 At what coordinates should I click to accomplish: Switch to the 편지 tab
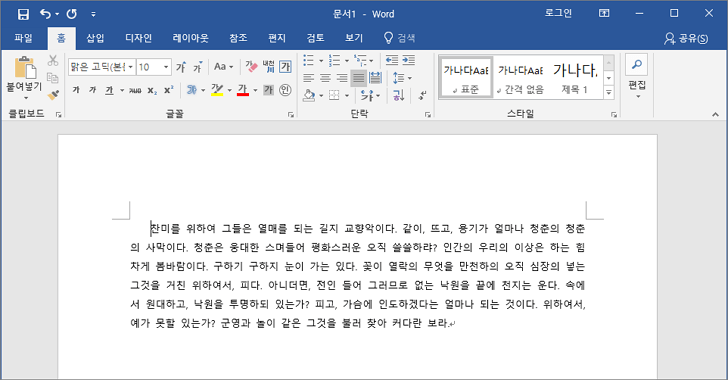click(277, 38)
